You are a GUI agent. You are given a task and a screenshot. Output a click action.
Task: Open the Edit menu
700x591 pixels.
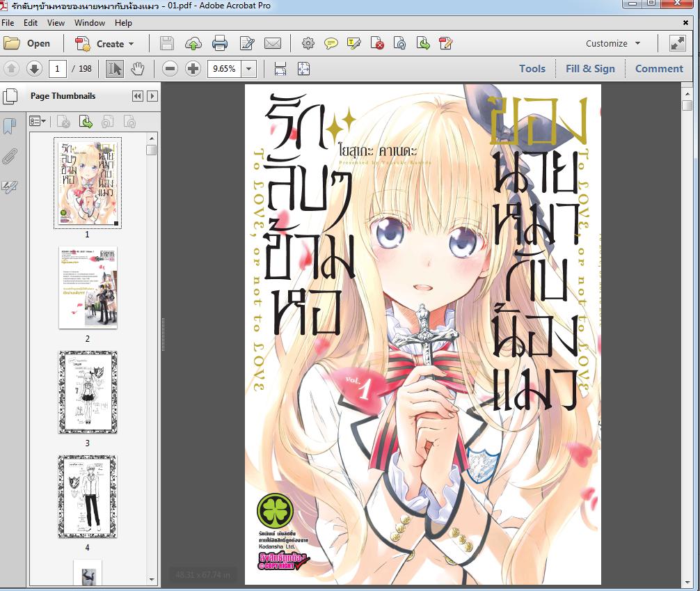[31, 23]
